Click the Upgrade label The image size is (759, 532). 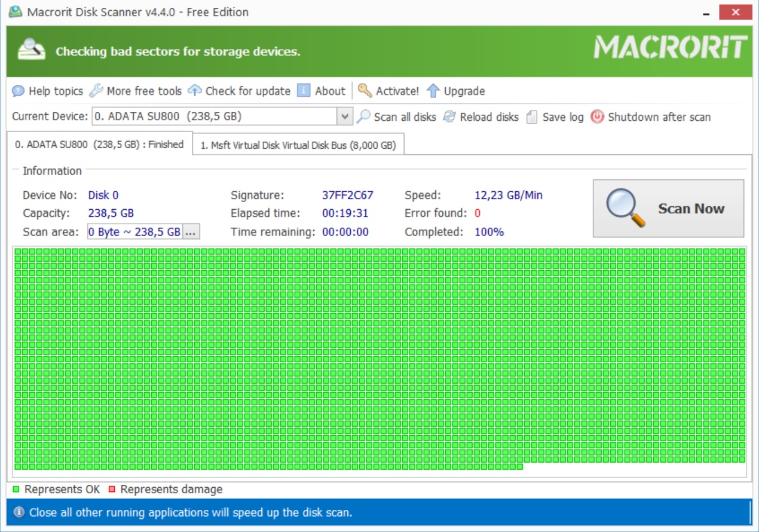point(464,91)
